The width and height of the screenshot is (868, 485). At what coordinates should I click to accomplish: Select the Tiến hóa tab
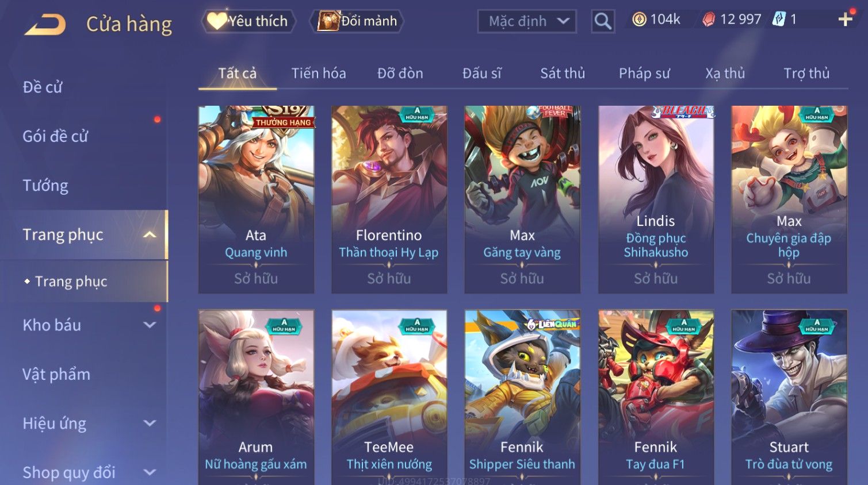tap(319, 74)
